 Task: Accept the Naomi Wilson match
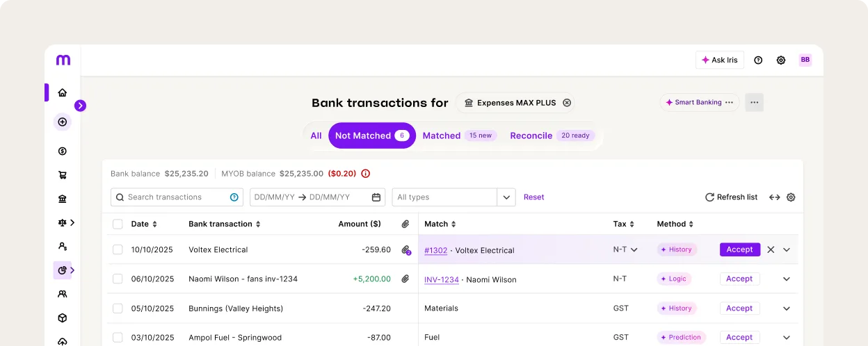pos(740,279)
